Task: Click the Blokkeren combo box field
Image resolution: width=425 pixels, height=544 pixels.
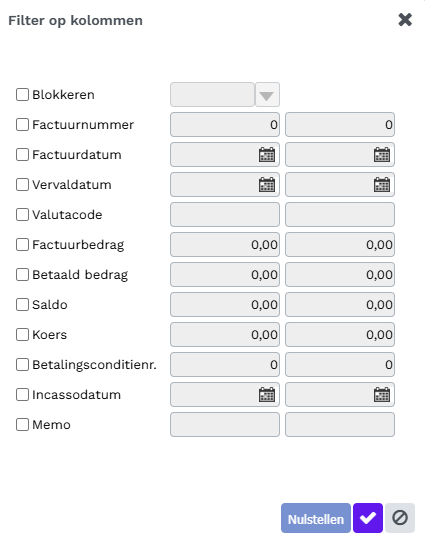Action: (212, 95)
